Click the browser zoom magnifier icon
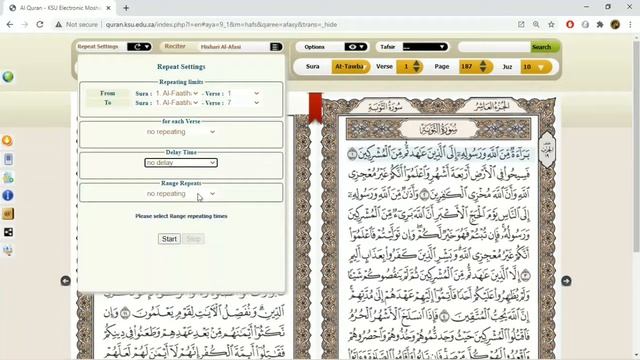640x360 pixels. [536, 24]
